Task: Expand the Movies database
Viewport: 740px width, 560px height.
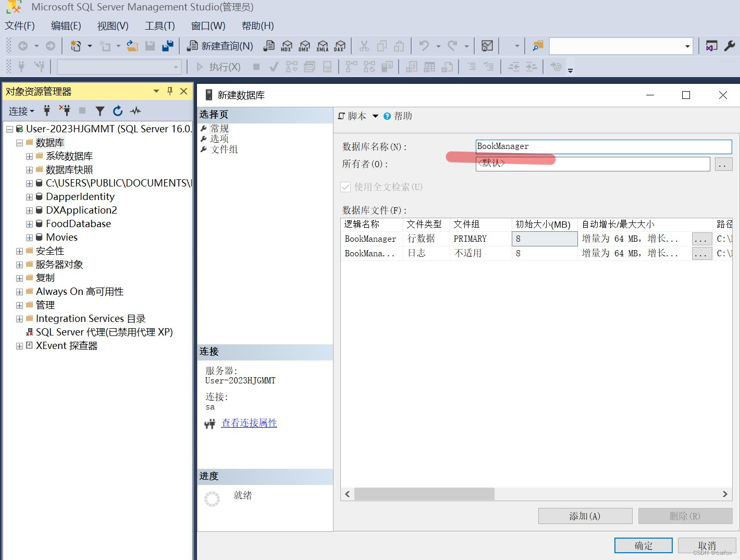Action: click(x=29, y=238)
